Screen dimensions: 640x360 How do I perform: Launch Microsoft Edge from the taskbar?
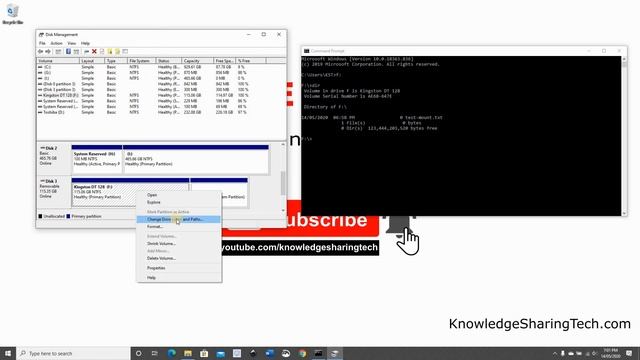pyautogui.click(x=171, y=353)
